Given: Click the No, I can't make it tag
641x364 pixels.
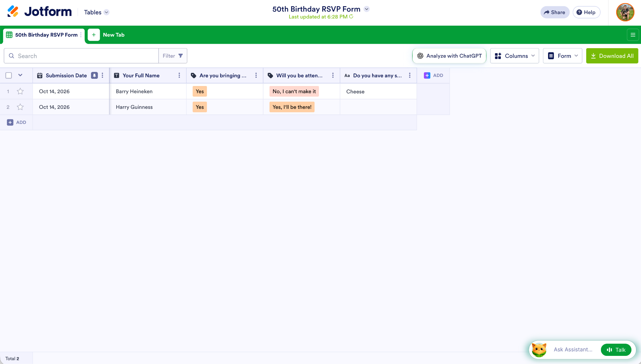Looking at the screenshot, I should click(294, 91).
